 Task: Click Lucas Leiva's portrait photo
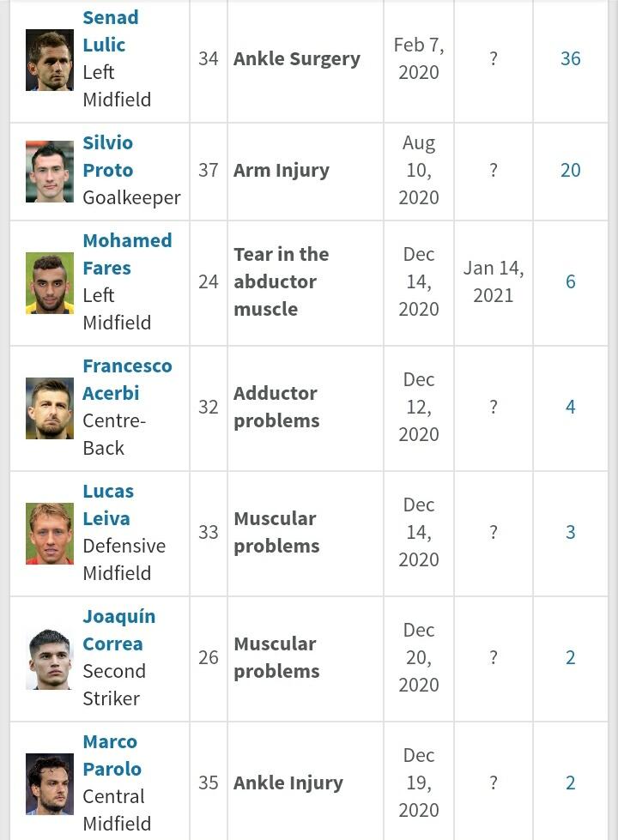[x=50, y=533]
